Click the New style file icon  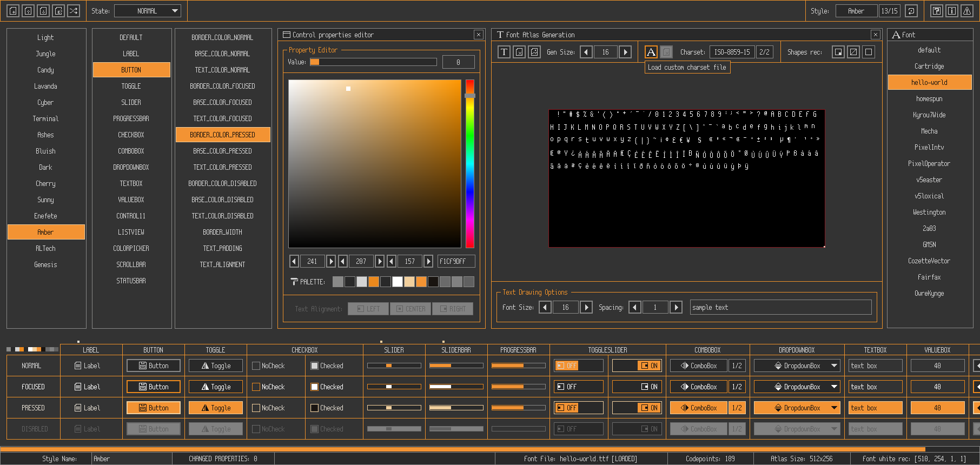[x=13, y=11]
